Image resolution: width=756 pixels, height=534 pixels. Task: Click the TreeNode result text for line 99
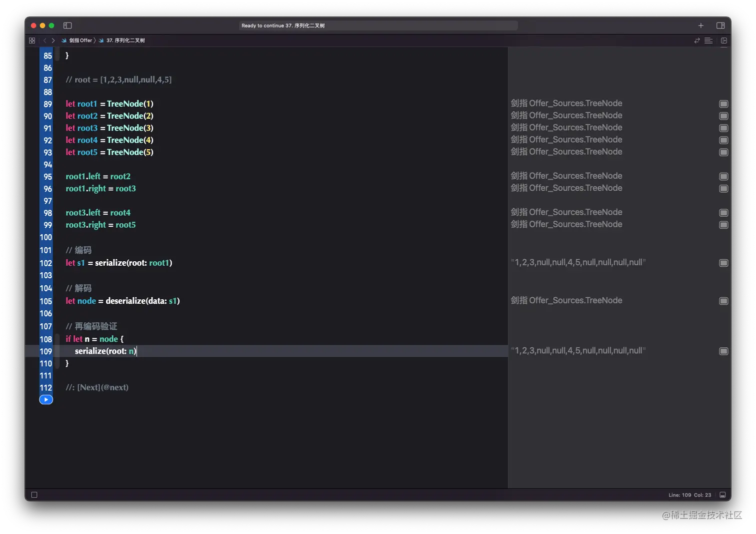pyautogui.click(x=566, y=224)
